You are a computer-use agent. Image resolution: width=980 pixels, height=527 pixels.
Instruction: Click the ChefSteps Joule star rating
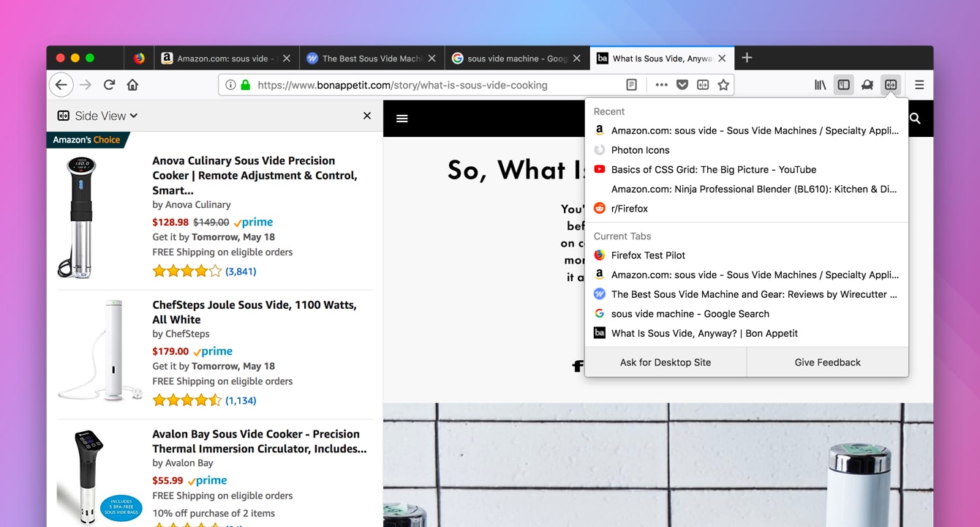tap(186, 400)
